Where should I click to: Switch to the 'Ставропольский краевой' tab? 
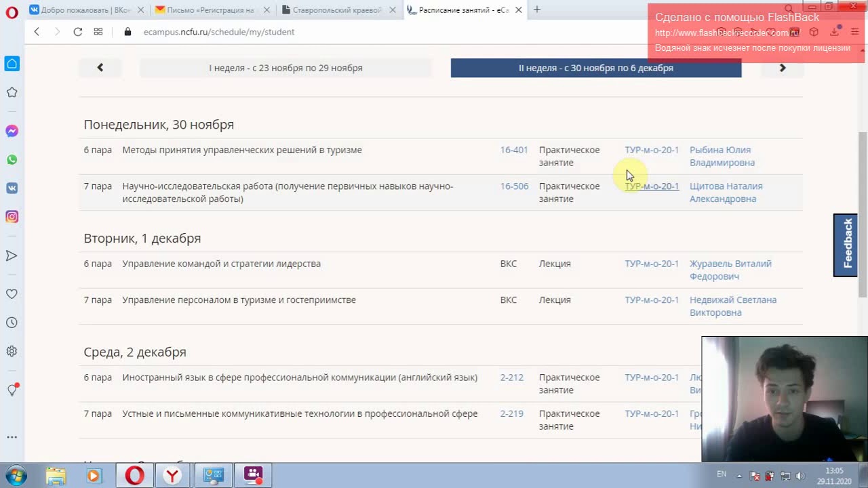(338, 10)
